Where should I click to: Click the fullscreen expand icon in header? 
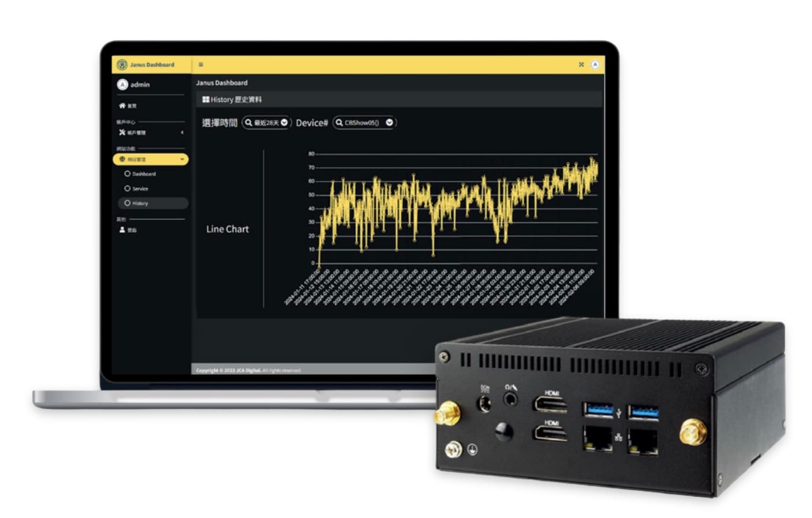pos(581,64)
